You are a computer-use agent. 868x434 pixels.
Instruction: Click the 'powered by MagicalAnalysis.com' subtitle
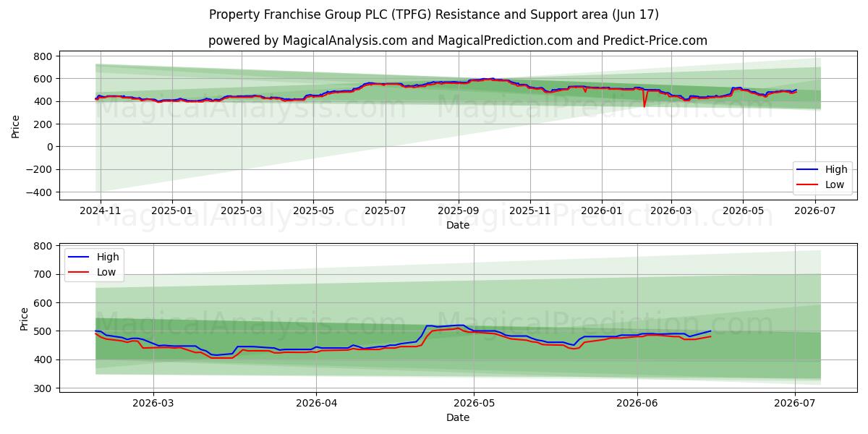(x=458, y=41)
